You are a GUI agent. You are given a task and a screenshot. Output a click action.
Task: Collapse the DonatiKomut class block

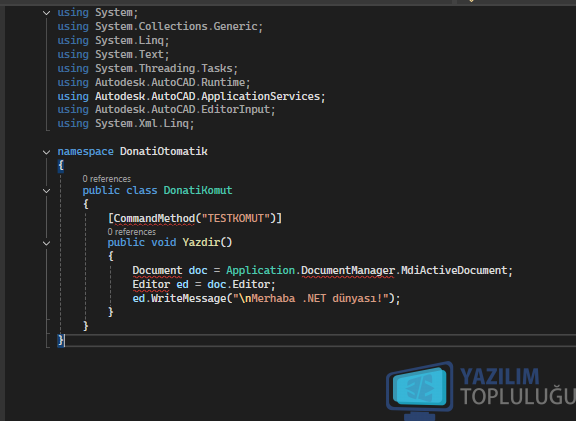click(x=46, y=191)
